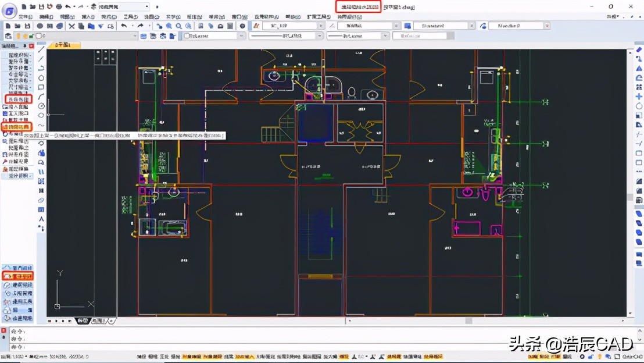This screenshot has width=644, height=363.
Task: Click the Undo arrow in the standard toolbar
Action: [124, 26]
